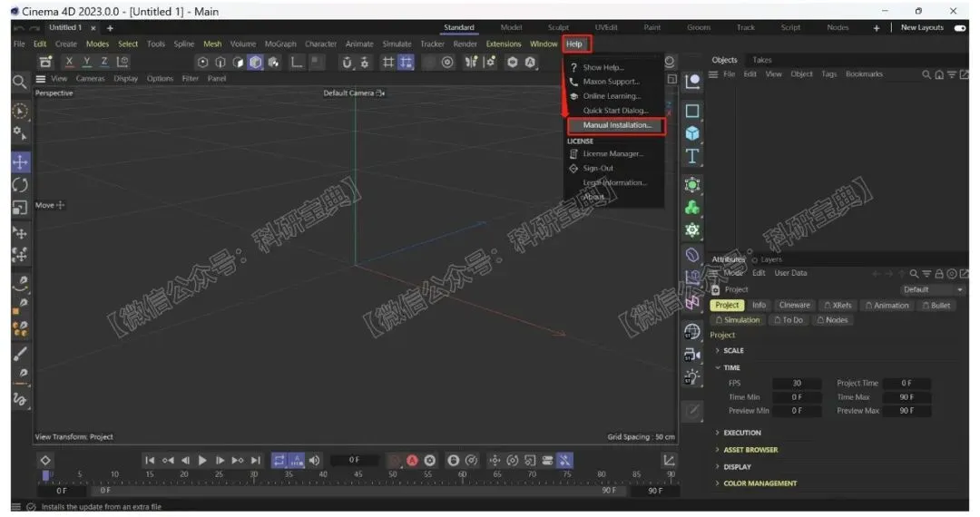Toggle Z axis lock

(x=104, y=61)
